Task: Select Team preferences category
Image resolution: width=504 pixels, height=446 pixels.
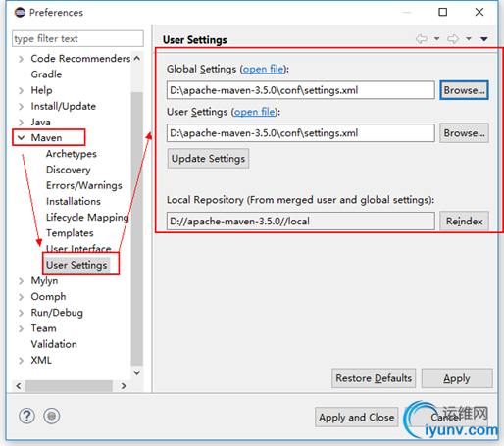Action: tap(43, 328)
